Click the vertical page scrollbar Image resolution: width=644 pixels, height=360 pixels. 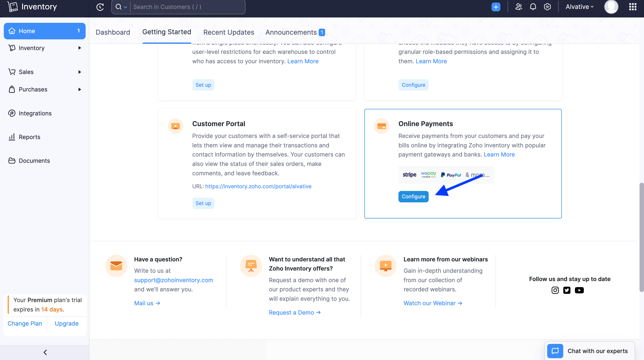pyautogui.click(x=641, y=237)
